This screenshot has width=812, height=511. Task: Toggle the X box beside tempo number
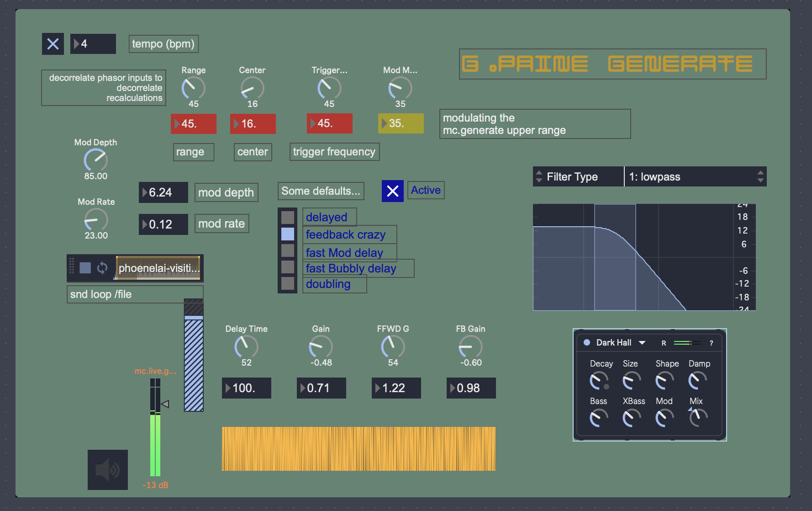click(53, 44)
